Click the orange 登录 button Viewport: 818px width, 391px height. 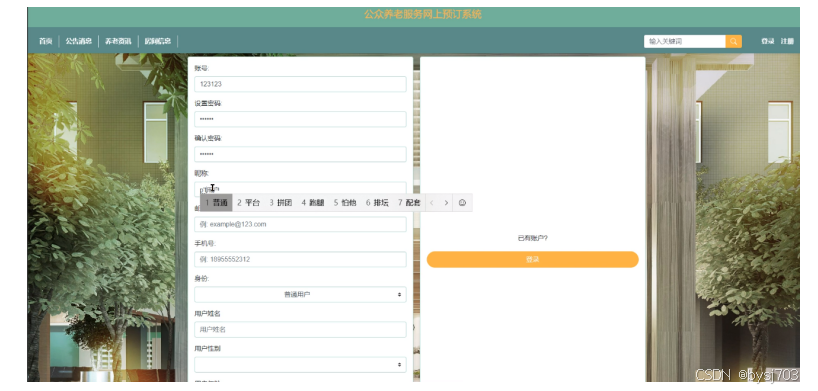coord(532,259)
